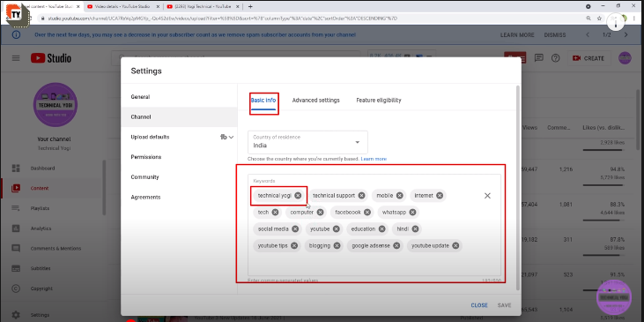Remove the 'whatsapp' keyword chip

point(413,213)
